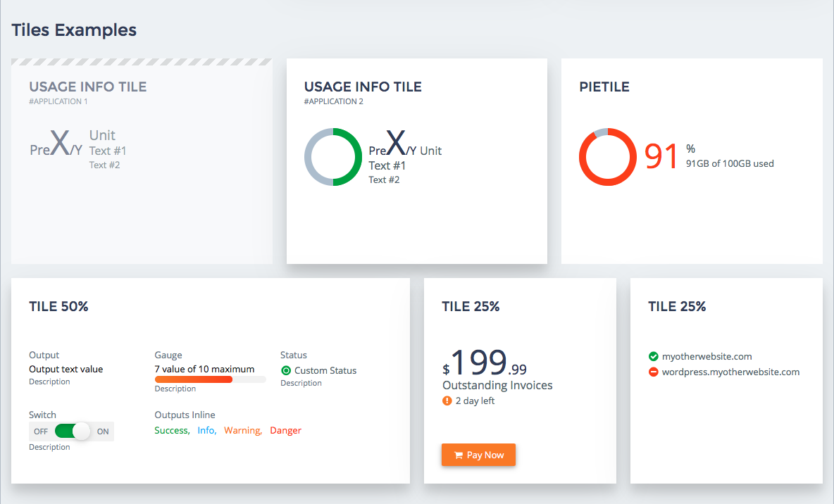Click the cart icon on Pay Now button
The width and height of the screenshot is (834, 504).
coord(458,455)
